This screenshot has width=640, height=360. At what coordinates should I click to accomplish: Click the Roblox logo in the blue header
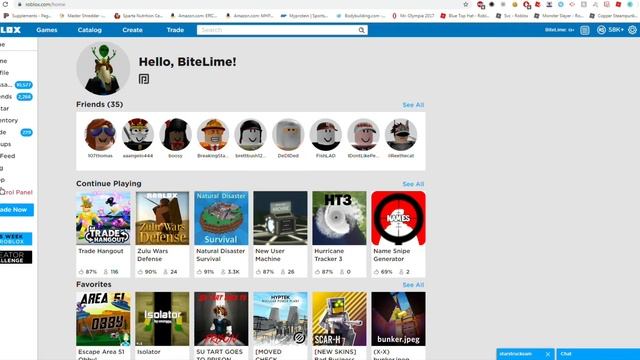tap(10, 30)
